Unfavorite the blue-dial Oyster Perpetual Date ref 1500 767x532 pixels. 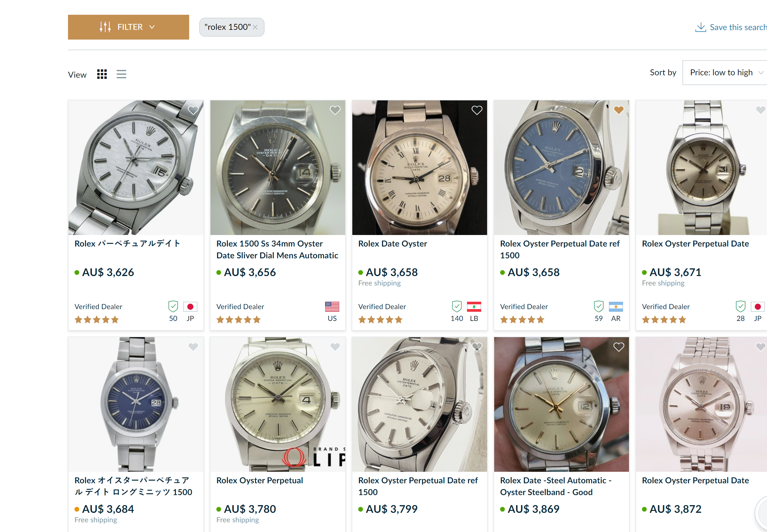click(619, 110)
